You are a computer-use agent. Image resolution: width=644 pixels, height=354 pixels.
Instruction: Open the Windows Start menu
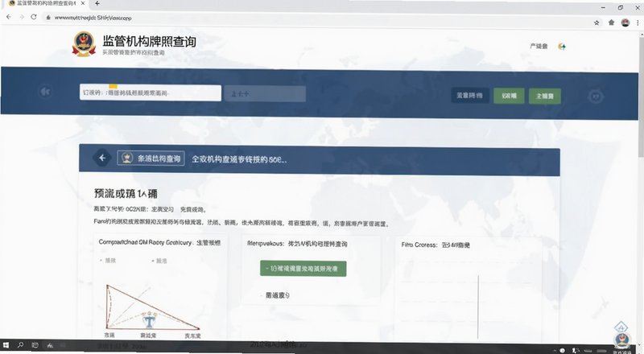pos(6,345)
